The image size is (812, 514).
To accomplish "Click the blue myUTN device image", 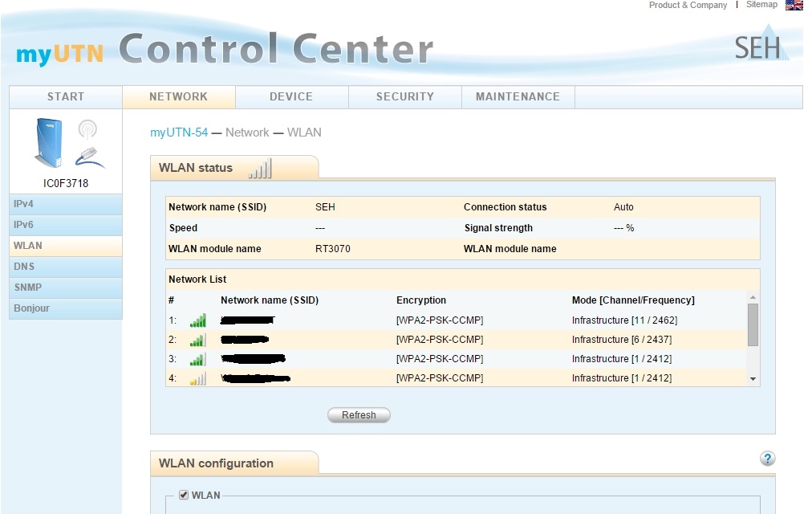I will click(47, 143).
